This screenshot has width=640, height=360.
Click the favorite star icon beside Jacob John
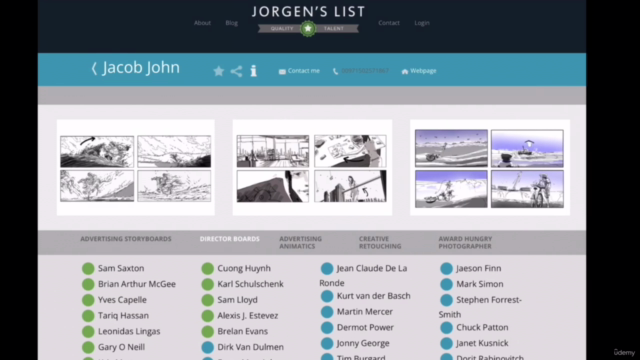tap(219, 71)
